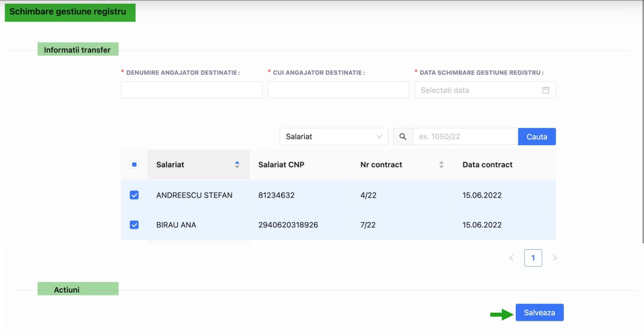Click Informatii transfer section heading

click(77, 50)
